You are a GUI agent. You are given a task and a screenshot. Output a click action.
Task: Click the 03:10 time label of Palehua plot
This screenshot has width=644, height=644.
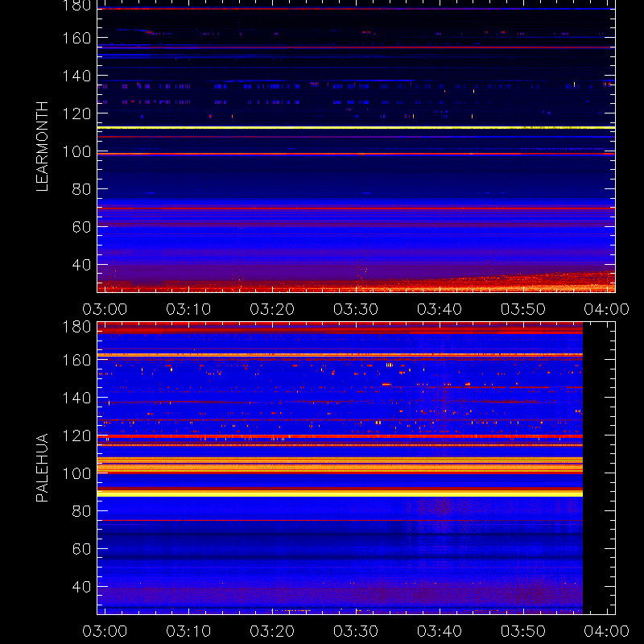pyautogui.click(x=188, y=631)
